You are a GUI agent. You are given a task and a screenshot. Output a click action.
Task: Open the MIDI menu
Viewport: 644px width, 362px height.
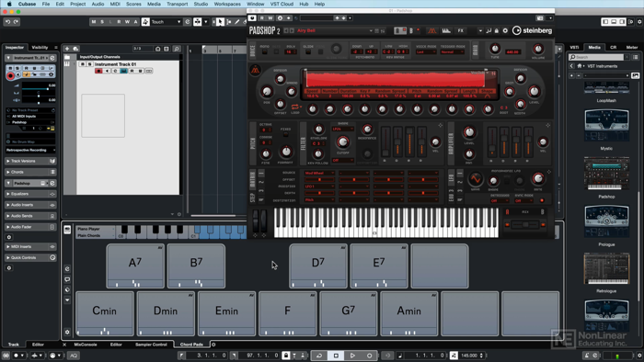click(x=115, y=4)
